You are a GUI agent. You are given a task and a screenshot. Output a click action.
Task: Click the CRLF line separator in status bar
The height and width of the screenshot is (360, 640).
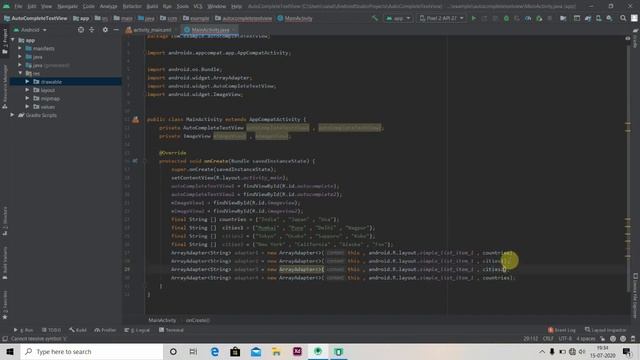pyautogui.click(x=548, y=339)
